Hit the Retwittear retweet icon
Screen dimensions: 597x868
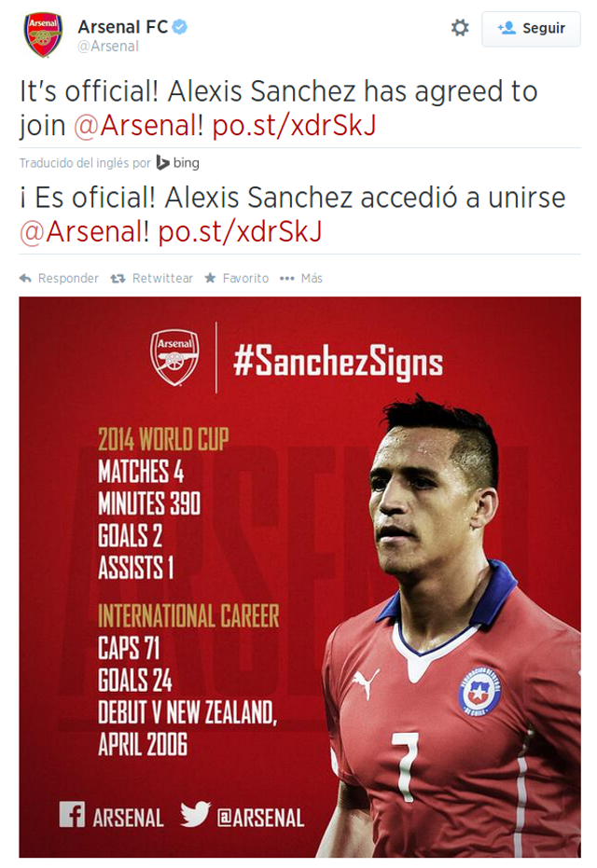[x=118, y=278]
